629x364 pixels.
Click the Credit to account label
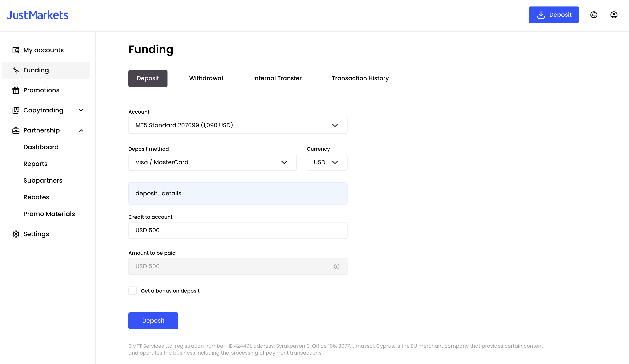pyautogui.click(x=150, y=217)
